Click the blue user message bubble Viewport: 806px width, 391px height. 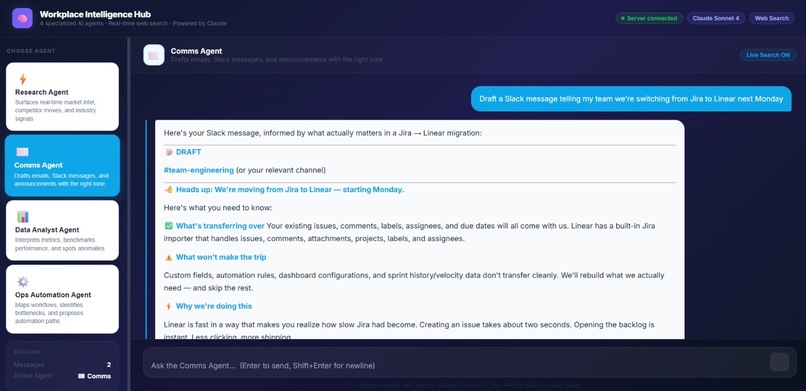coord(631,99)
